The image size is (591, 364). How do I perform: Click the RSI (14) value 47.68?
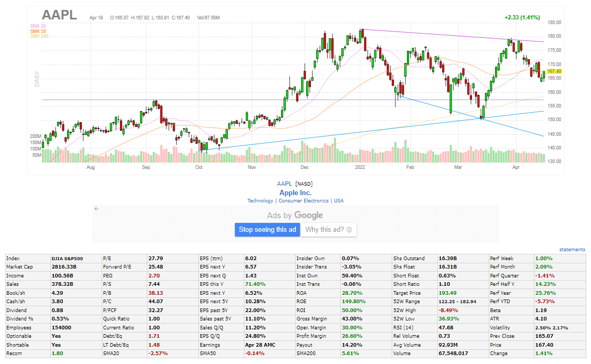446,328
